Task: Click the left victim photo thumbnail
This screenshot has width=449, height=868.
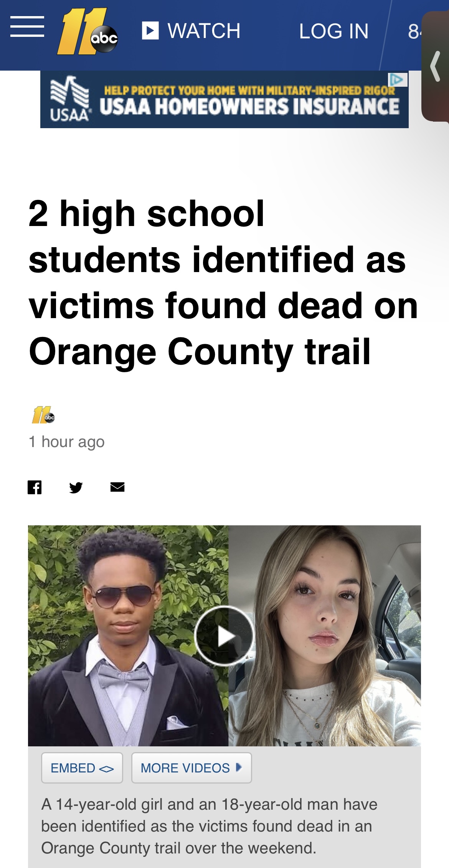Action: (x=128, y=636)
